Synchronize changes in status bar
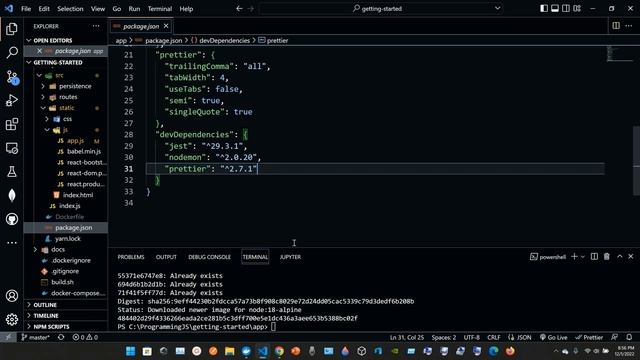This screenshot has height=360, width=640. pyautogui.click(x=61, y=337)
